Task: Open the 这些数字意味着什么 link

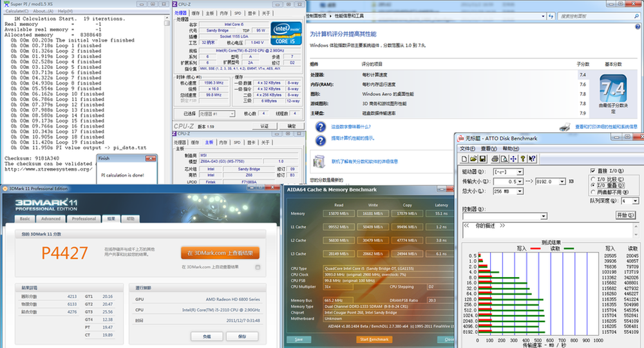Action: point(351,127)
